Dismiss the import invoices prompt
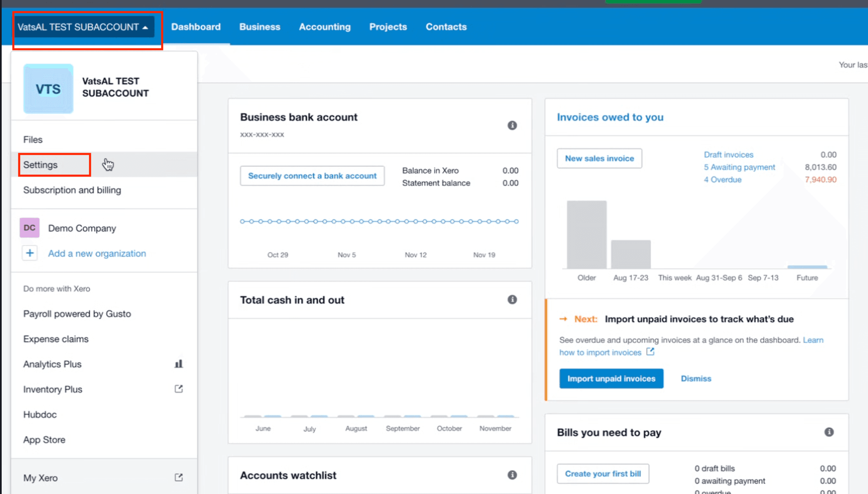The image size is (868, 494). pos(696,378)
